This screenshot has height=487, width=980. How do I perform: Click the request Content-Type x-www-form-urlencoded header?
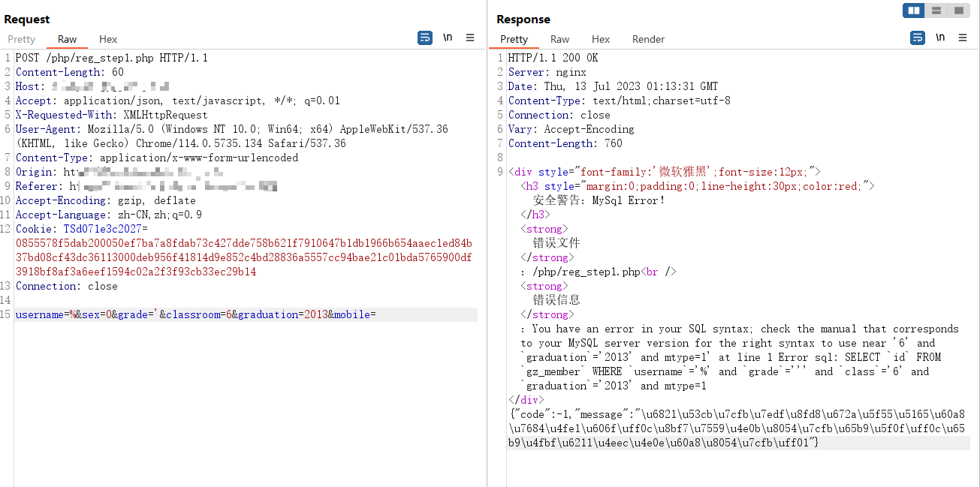pos(157,158)
